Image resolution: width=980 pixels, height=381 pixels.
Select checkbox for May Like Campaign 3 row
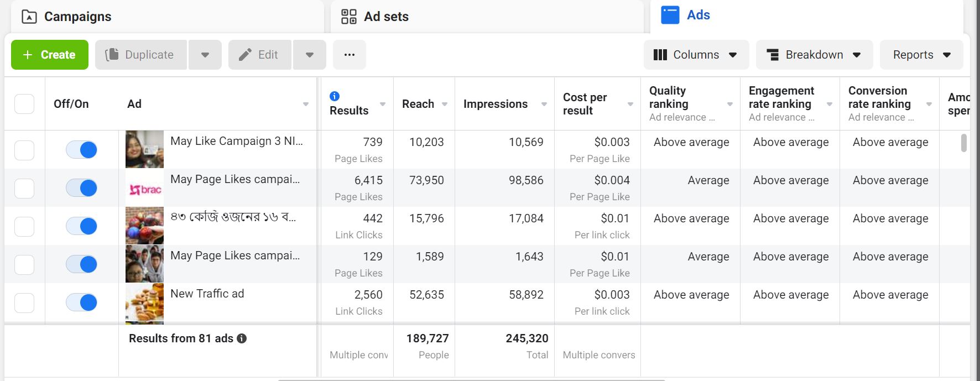click(24, 150)
